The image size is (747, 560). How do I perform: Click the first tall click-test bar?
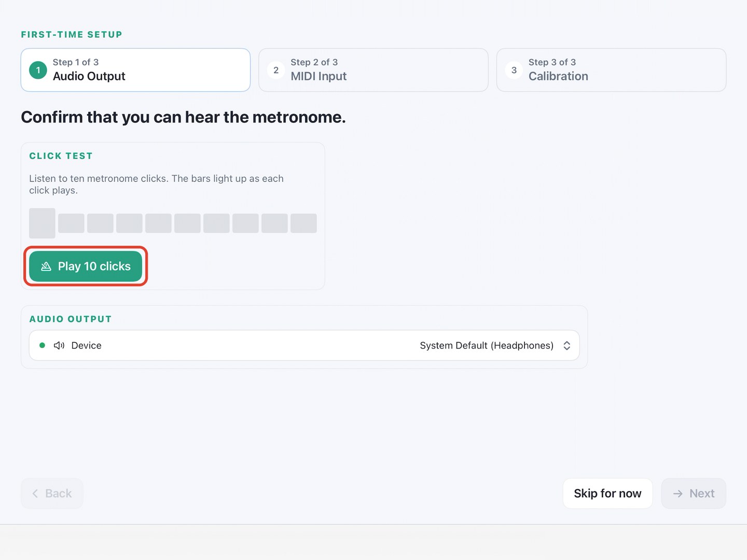pyautogui.click(x=42, y=223)
